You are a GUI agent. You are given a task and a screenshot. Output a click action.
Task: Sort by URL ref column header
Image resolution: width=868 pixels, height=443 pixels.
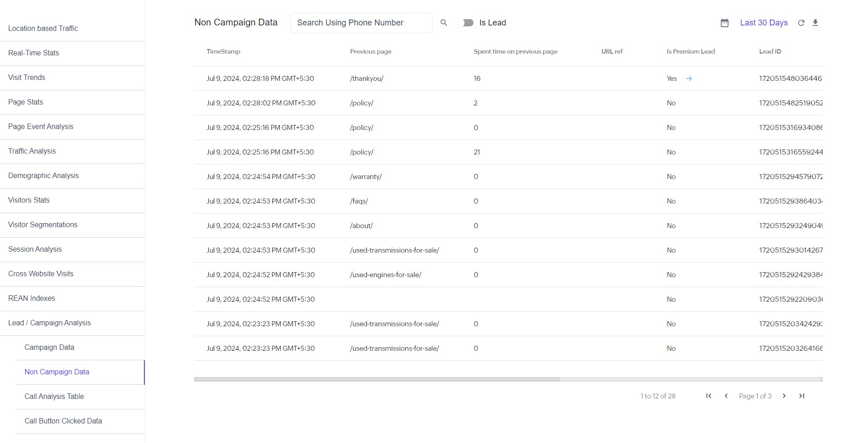612,52
